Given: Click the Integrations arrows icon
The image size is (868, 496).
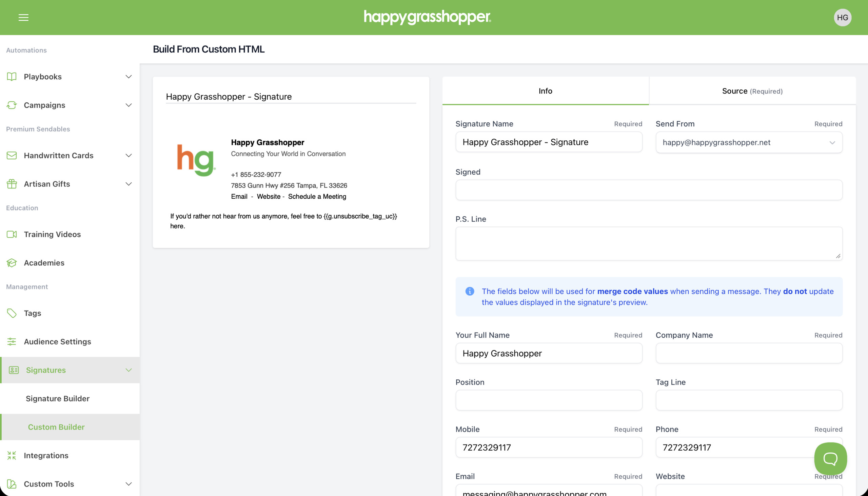Looking at the screenshot, I should 12,455.
